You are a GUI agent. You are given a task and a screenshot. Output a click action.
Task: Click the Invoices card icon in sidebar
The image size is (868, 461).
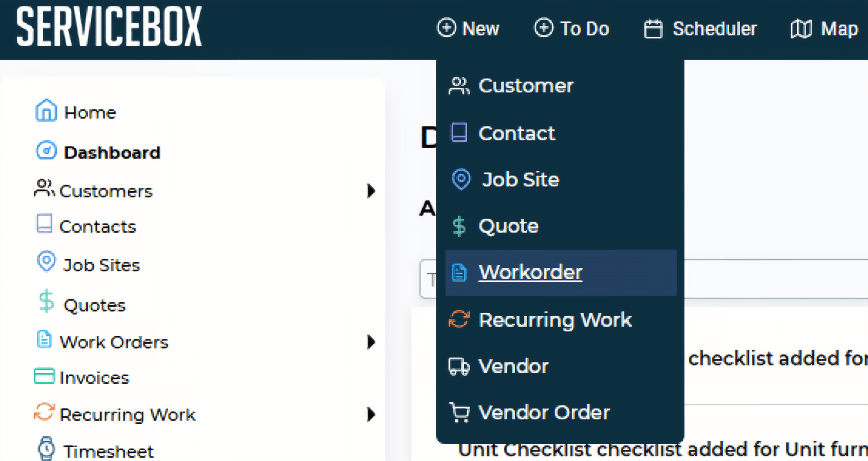44,376
